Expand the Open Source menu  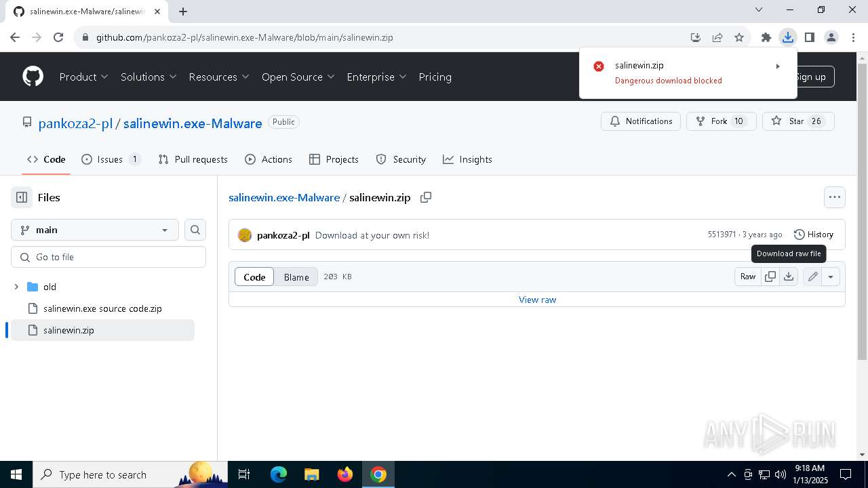[298, 77]
